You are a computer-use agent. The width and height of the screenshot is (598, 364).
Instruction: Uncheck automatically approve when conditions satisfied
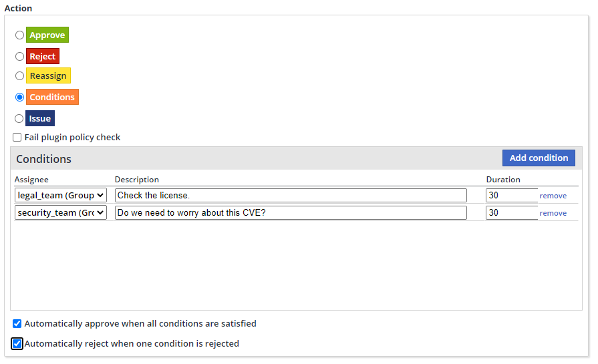click(x=17, y=324)
